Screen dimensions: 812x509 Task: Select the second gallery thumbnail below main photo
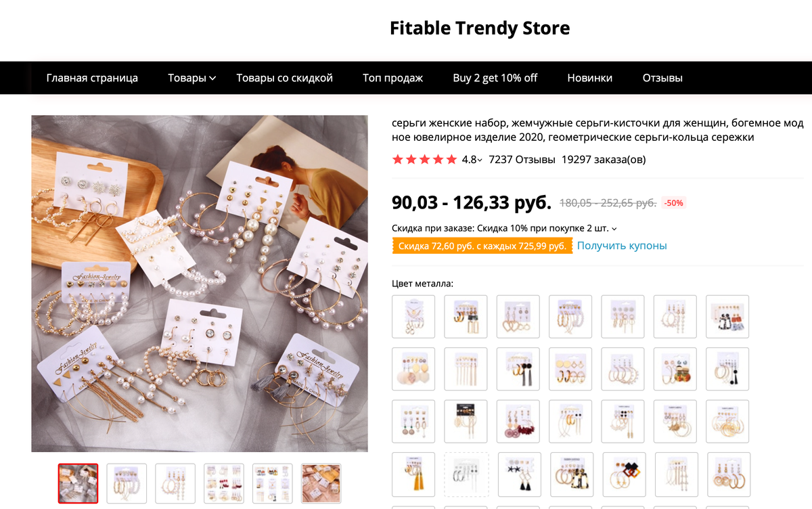click(127, 483)
